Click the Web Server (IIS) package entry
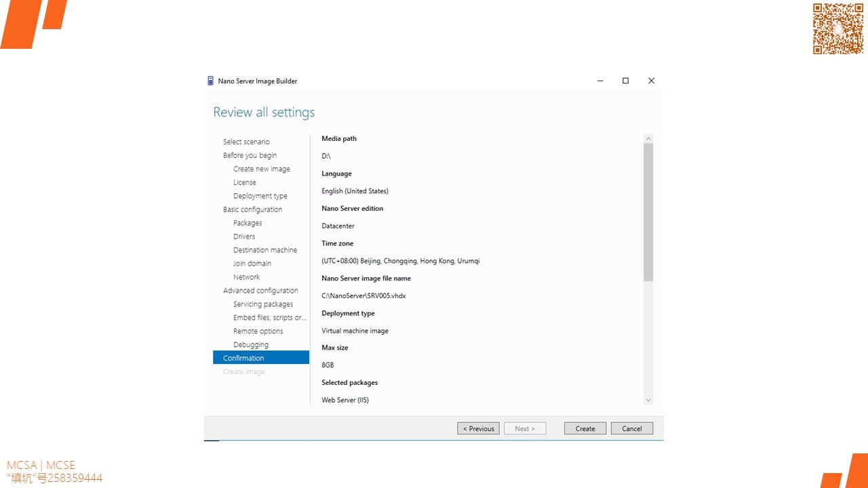 tap(345, 400)
